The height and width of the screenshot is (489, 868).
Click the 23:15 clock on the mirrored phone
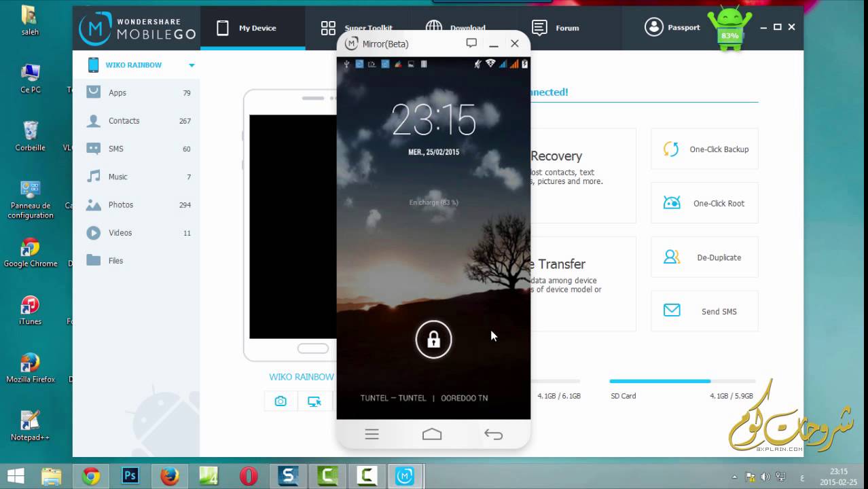pos(433,120)
